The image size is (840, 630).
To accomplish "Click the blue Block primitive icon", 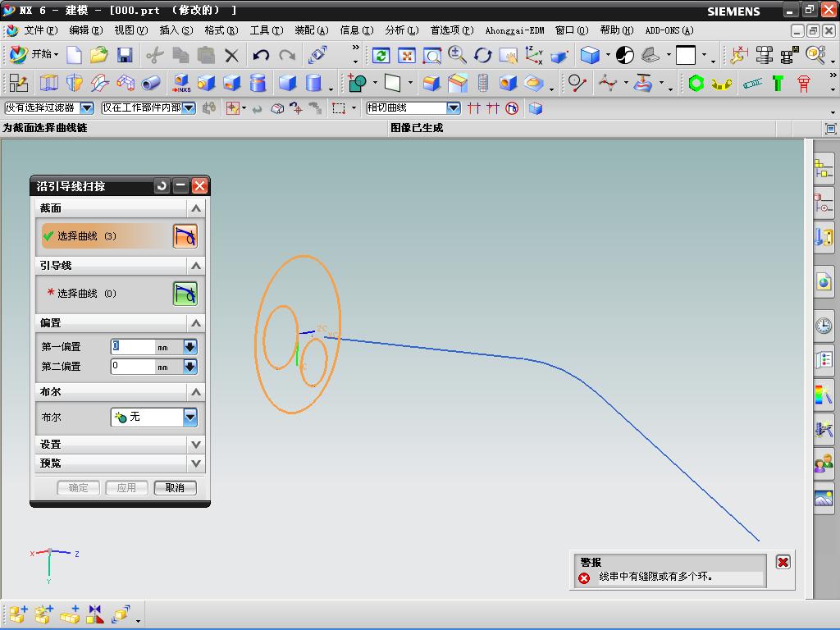I will coord(288,83).
